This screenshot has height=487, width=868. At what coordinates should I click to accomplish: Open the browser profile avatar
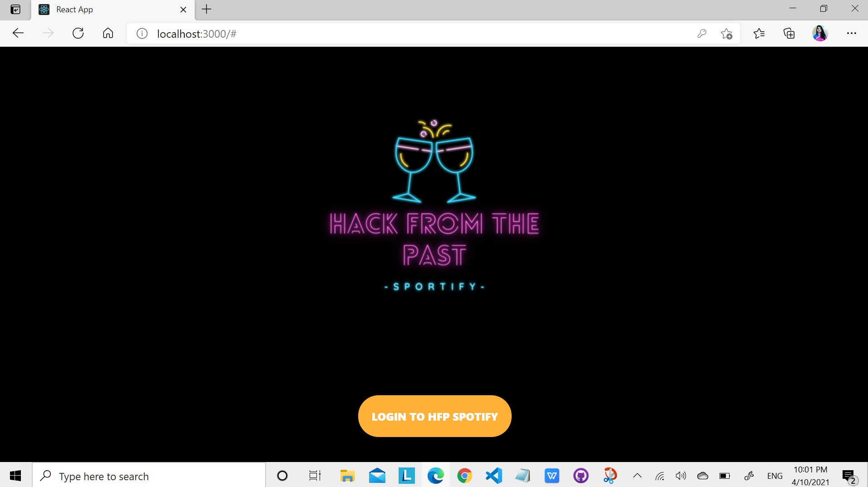(820, 33)
